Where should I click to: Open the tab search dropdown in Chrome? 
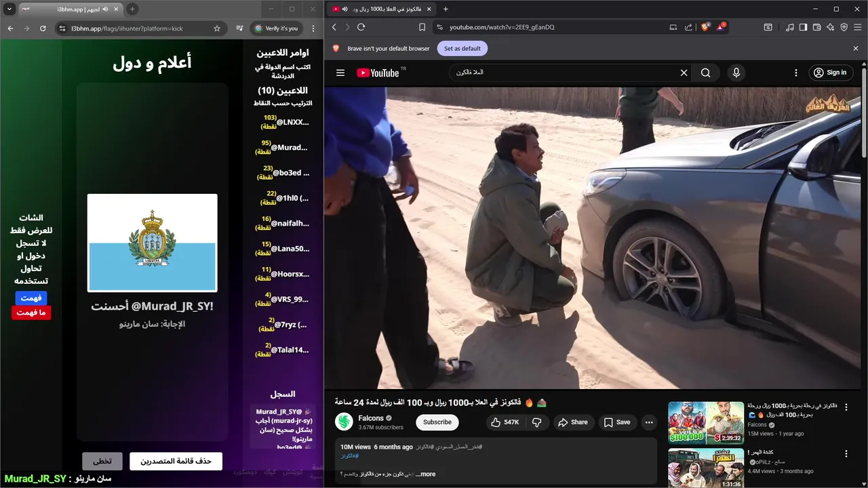(9, 9)
